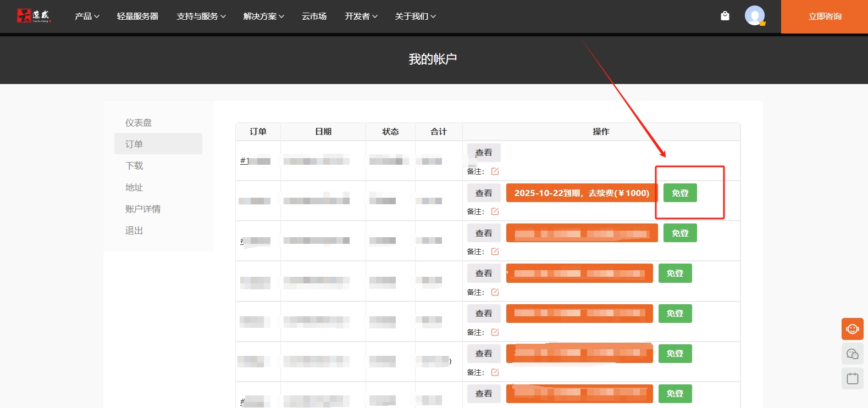Open 地址 in the sidebar
The image size is (868, 408).
click(134, 187)
